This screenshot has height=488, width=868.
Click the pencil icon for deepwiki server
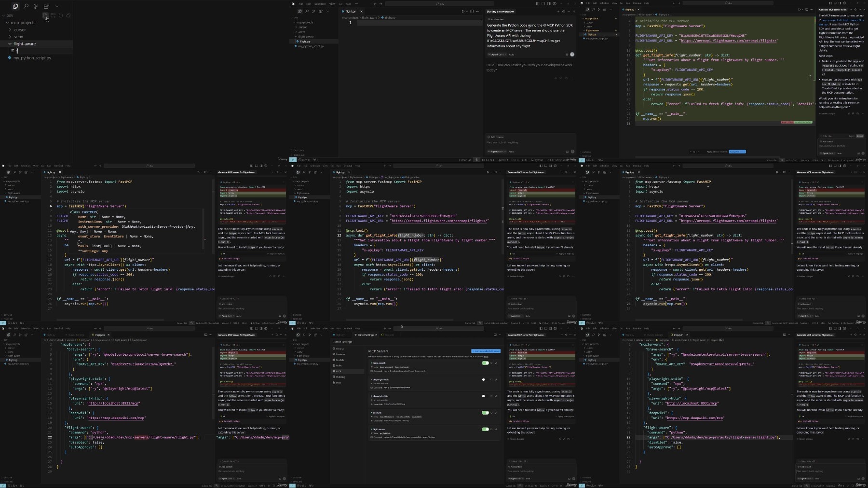[496, 413]
